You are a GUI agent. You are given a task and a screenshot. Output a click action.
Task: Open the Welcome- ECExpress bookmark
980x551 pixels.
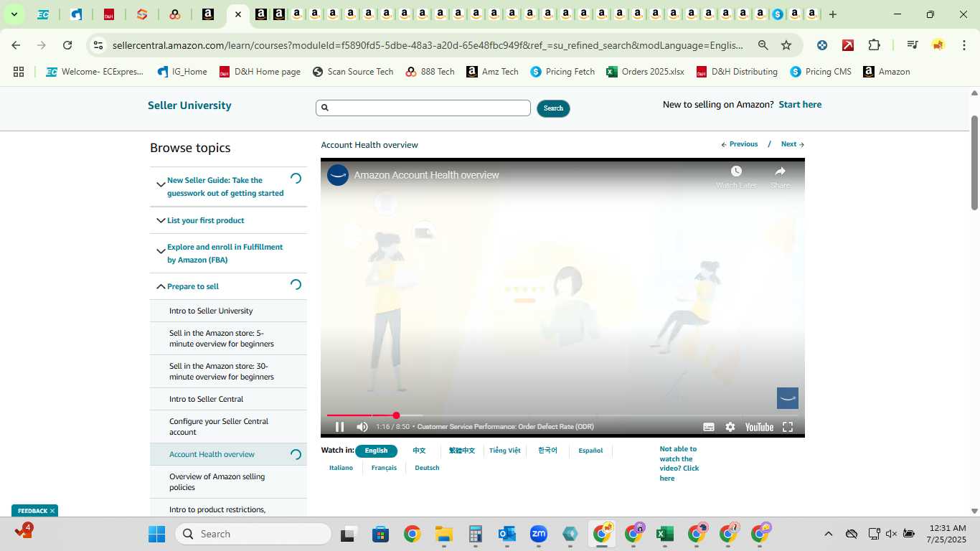pos(95,72)
